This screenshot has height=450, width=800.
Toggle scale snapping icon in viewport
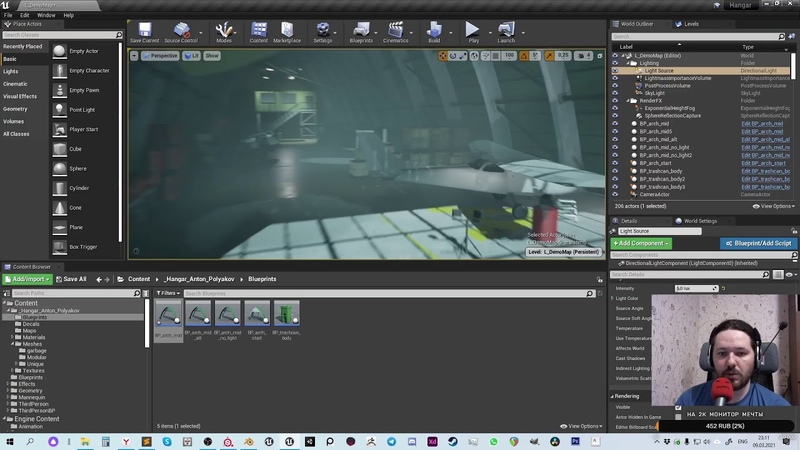click(x=549, y=56)
